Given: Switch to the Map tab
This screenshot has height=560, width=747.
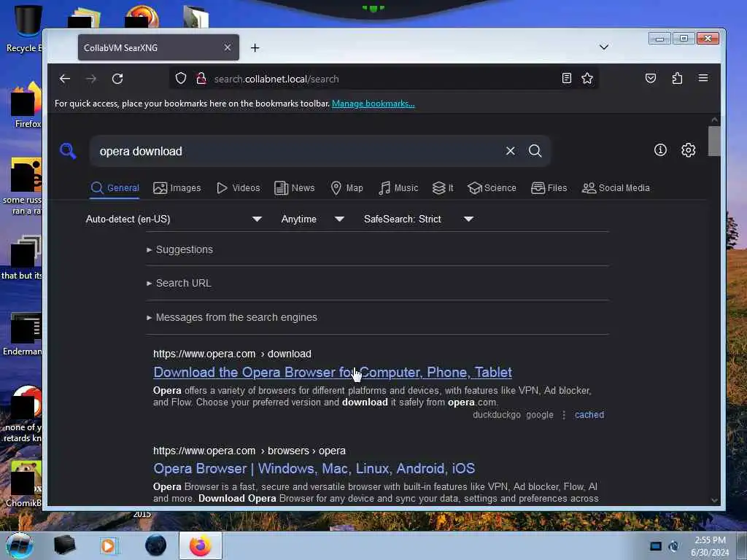Looking at the screenshot, I should 347,188.
